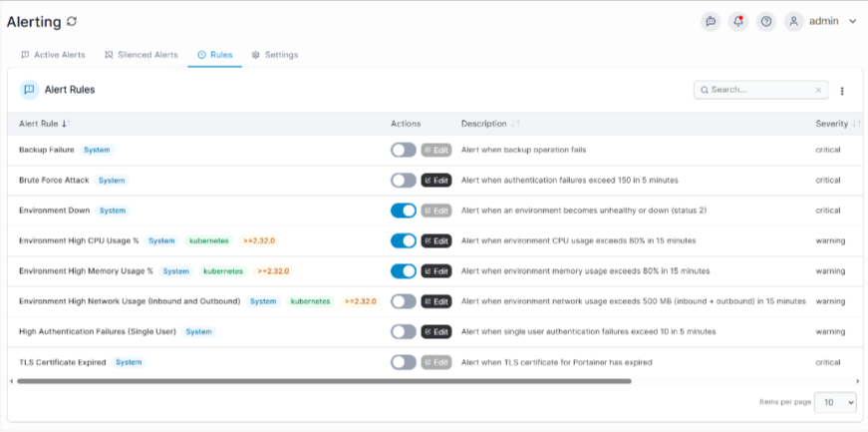Sort by Severity column arrows

point(856,124)
